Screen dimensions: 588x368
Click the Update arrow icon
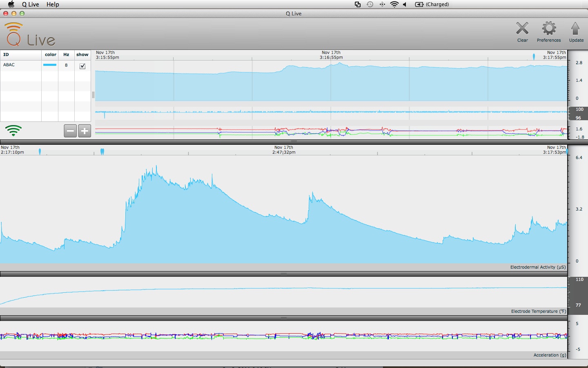pos(575,29)
